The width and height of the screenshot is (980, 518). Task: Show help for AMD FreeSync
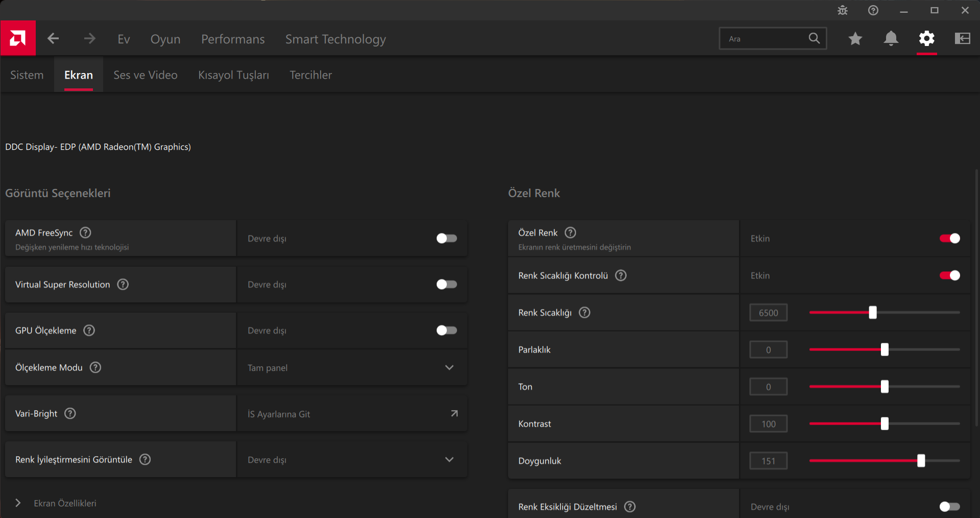pyautogui.click(x=86, y=233)
